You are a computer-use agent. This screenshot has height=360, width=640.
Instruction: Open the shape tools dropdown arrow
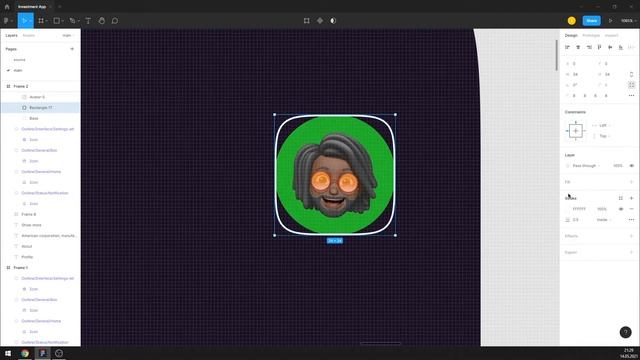[62, 21]
